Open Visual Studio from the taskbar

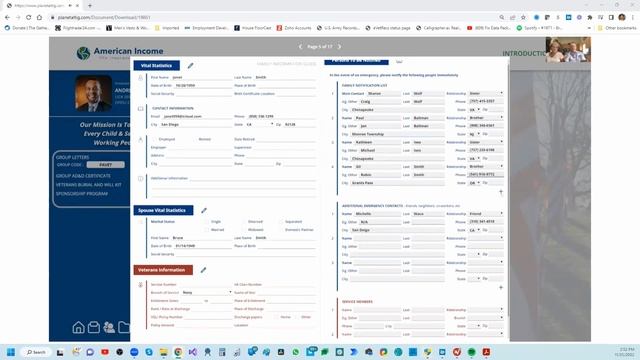tap(193, 352)
